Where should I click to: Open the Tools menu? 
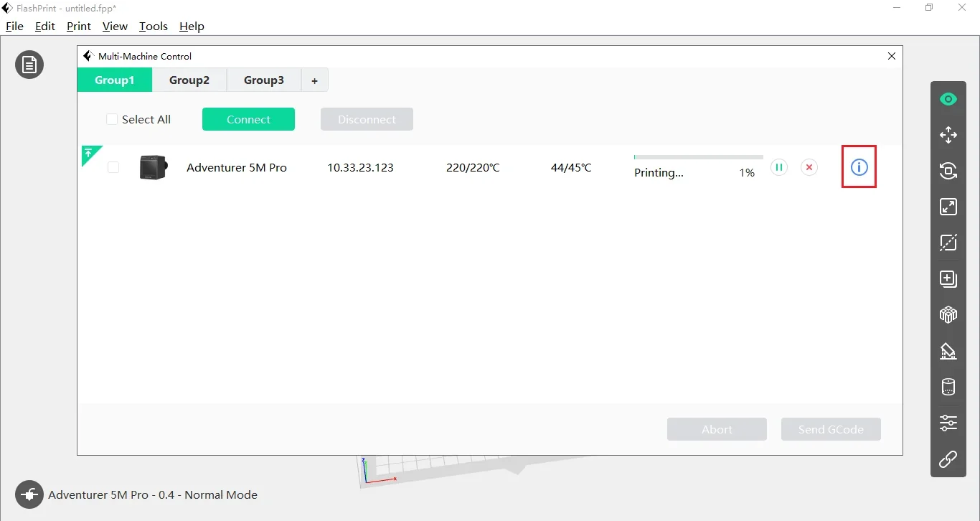[153, 27]
